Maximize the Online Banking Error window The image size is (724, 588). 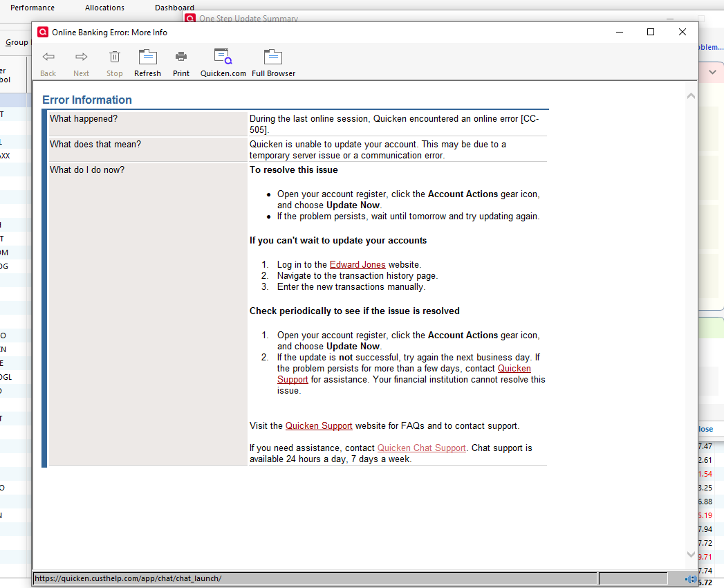coord(651,32)
